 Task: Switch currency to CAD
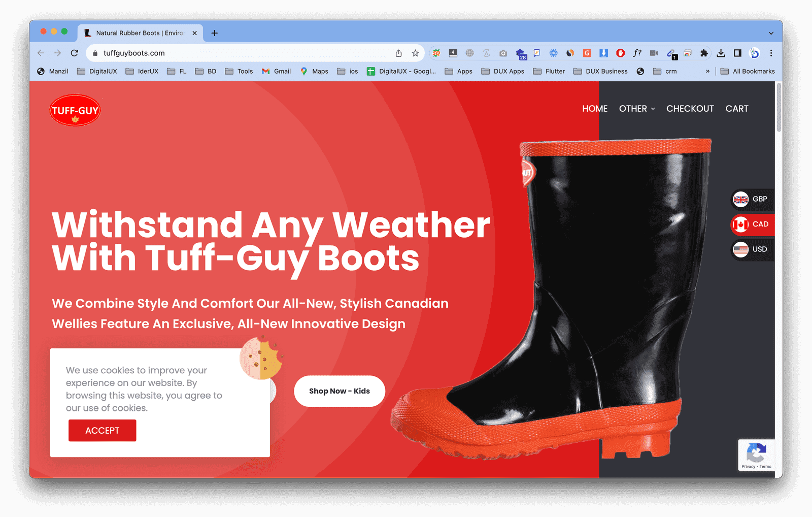(753, 224)
